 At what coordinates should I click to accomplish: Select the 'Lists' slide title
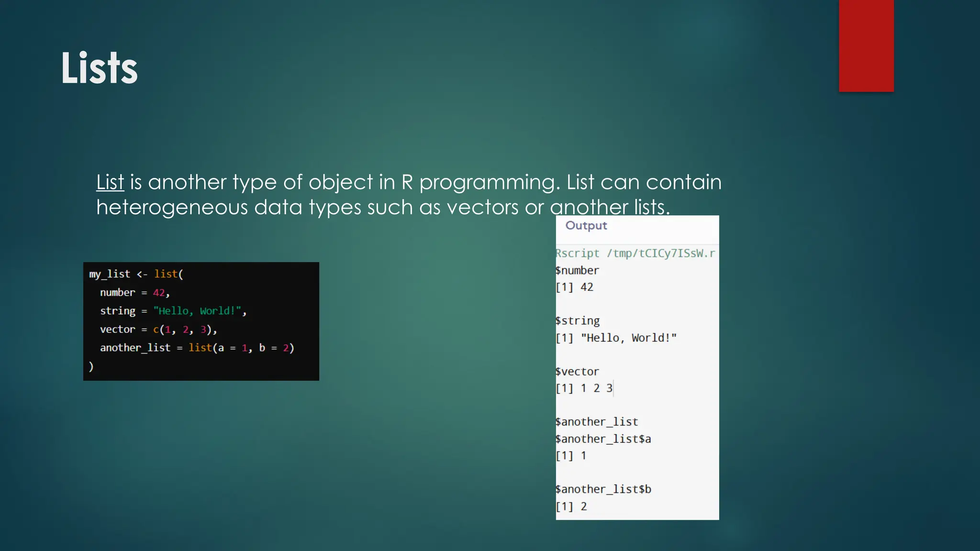tap(100, 68)
